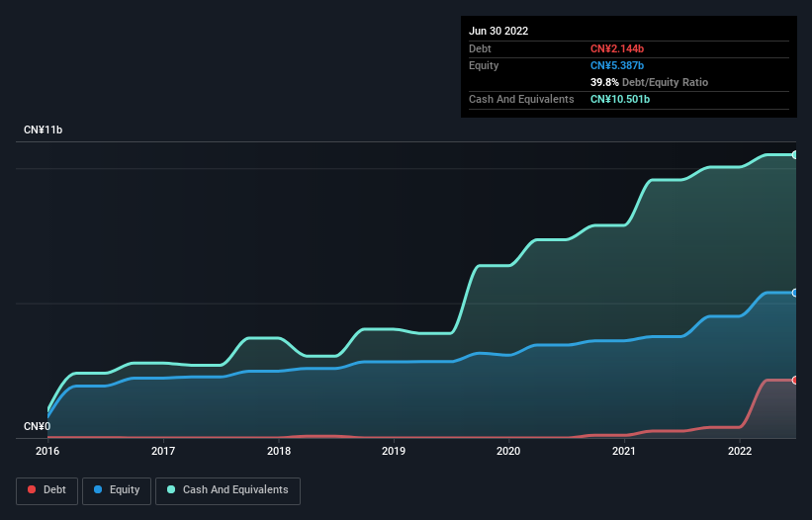Viewport: 812px width, 520px height.
Task: Toggle the Cash And Equivalents legend button
Action: [x=227, y=490]
